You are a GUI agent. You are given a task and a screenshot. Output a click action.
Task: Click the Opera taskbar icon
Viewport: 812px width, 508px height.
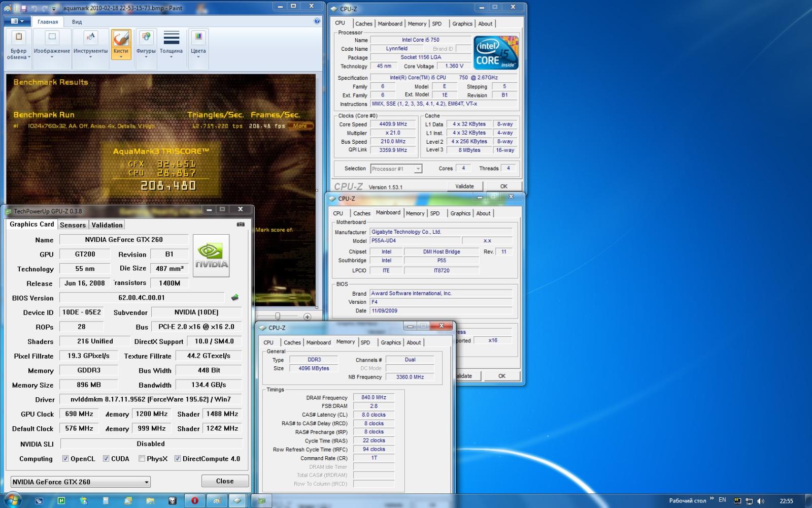194,500
